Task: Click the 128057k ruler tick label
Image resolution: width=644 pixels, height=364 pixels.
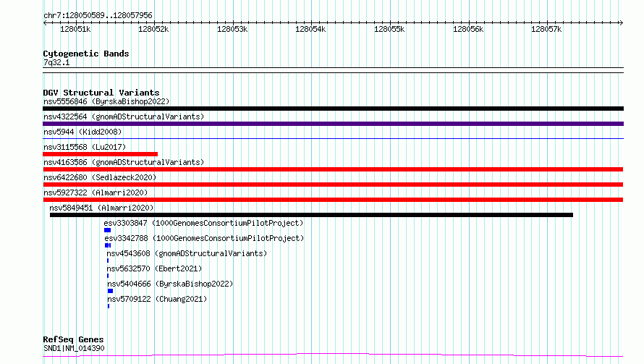Action: point(546,29)
